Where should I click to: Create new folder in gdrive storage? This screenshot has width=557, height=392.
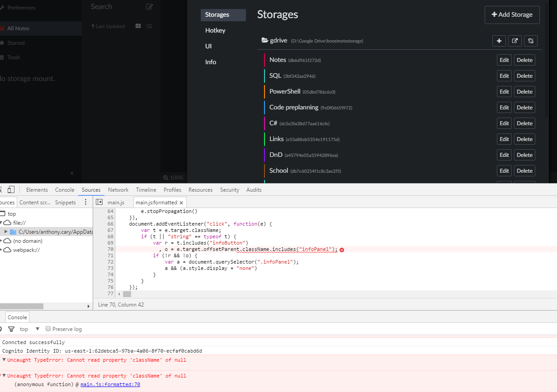tap(499, 41)
